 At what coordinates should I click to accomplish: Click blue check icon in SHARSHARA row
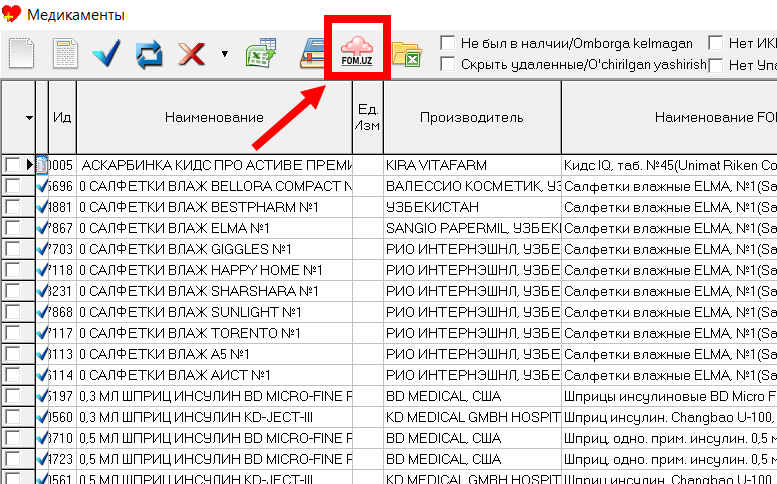pos(42,291)
